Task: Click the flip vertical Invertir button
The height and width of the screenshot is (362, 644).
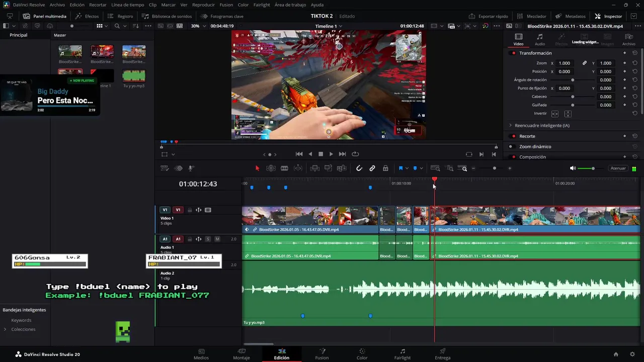Action: tap(568, 114)
